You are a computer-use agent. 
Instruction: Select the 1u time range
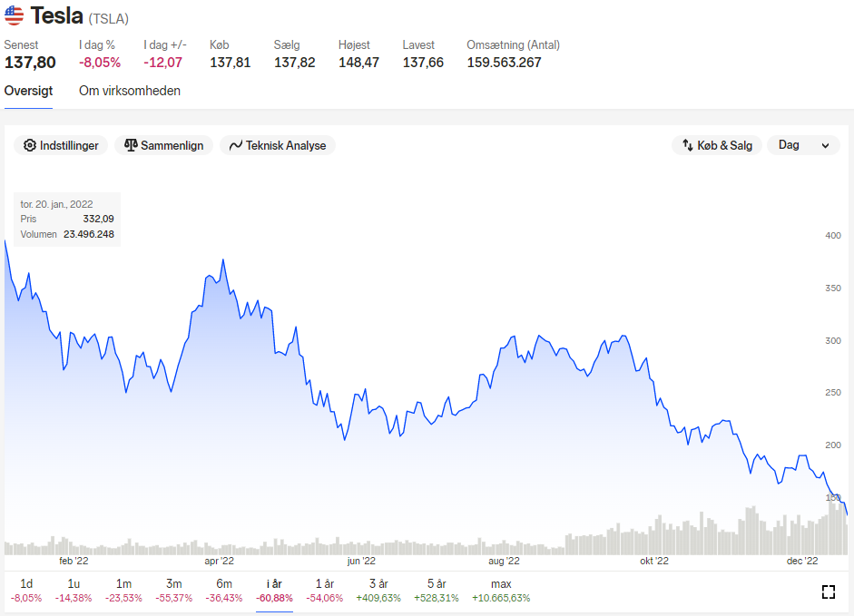click(74, 591)
